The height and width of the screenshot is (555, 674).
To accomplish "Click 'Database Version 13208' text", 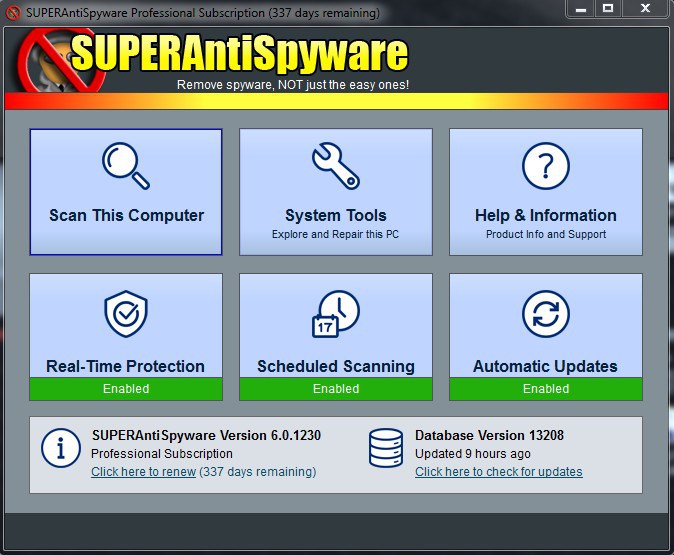I will coord(489,435).
